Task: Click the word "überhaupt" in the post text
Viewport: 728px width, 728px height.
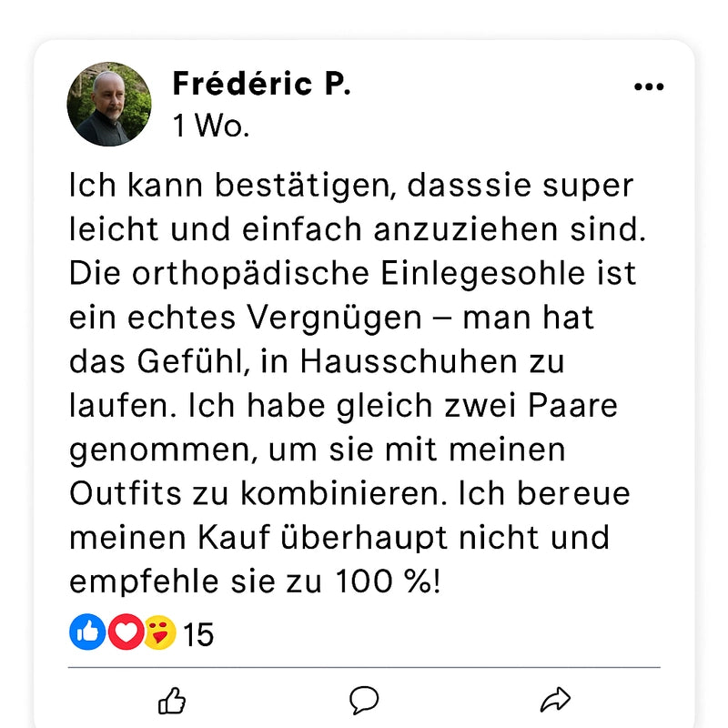Action: tap(364, 538)
